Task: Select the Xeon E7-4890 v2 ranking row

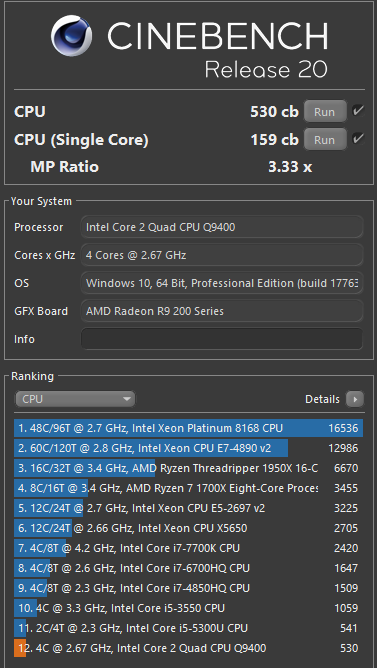Action: click(188, 448)
